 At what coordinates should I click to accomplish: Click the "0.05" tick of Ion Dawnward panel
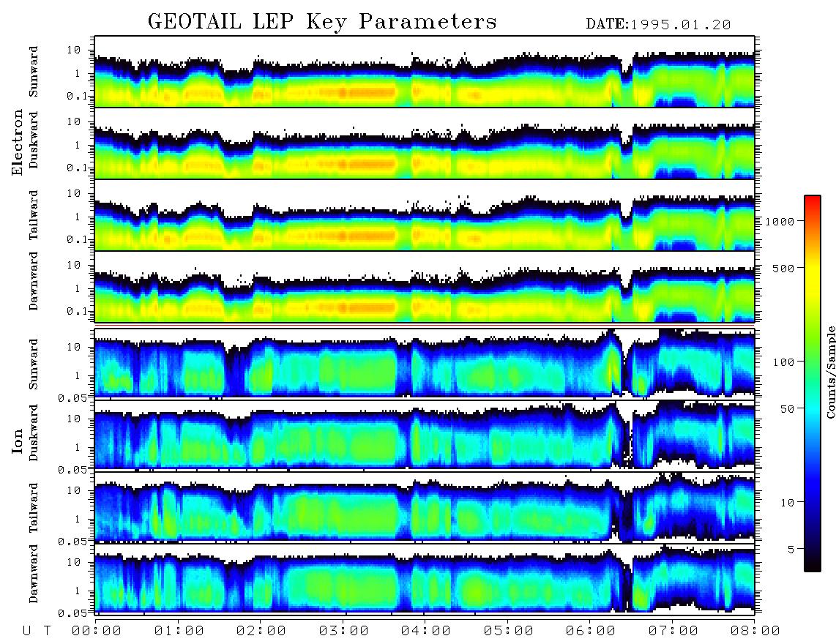coord(73,613)
